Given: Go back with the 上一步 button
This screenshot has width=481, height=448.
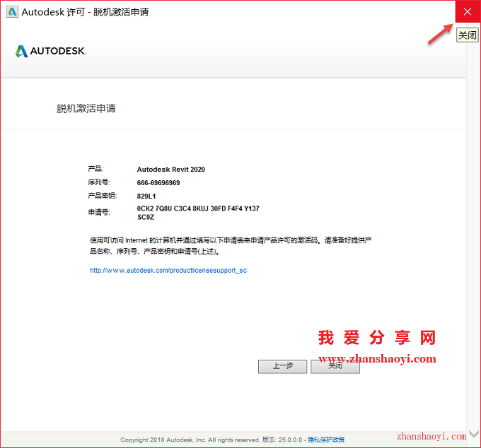Looking at the screenshot, I should (282, 366).
